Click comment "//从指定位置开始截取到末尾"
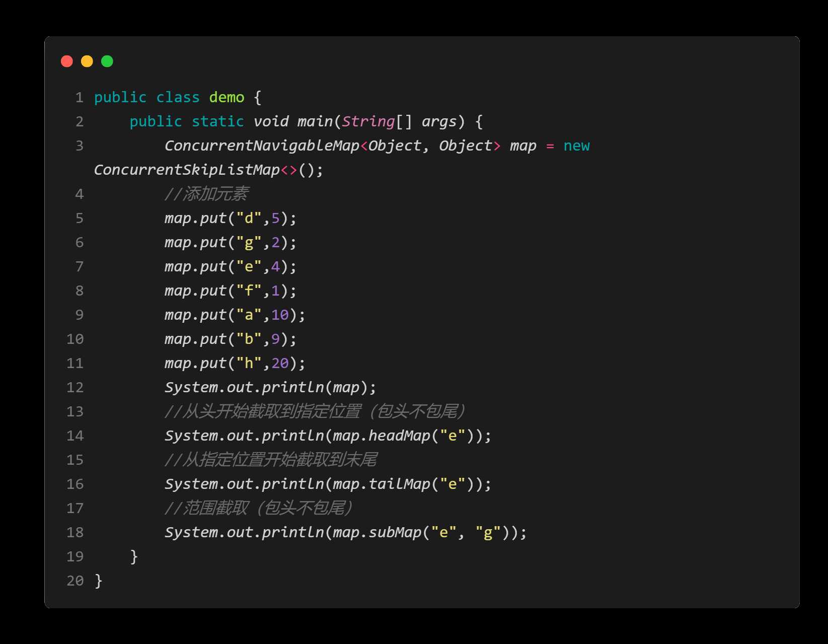 (x=271, y=460)
